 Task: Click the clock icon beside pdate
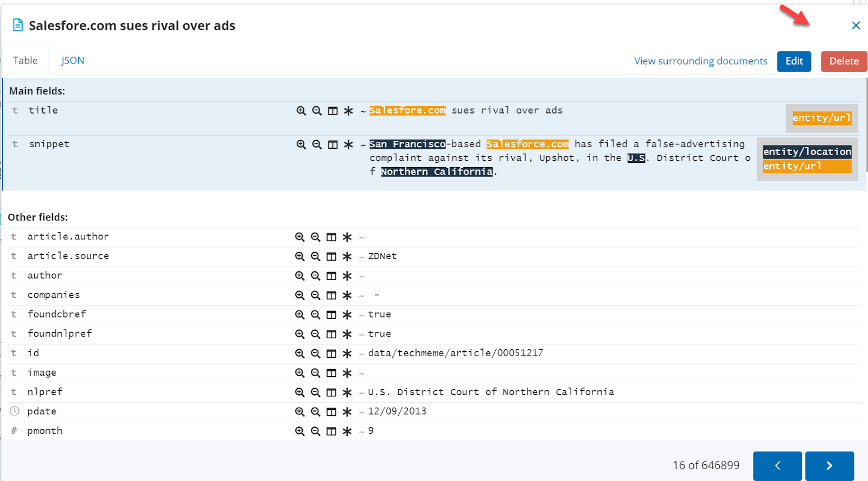click(x=15, y=411)
